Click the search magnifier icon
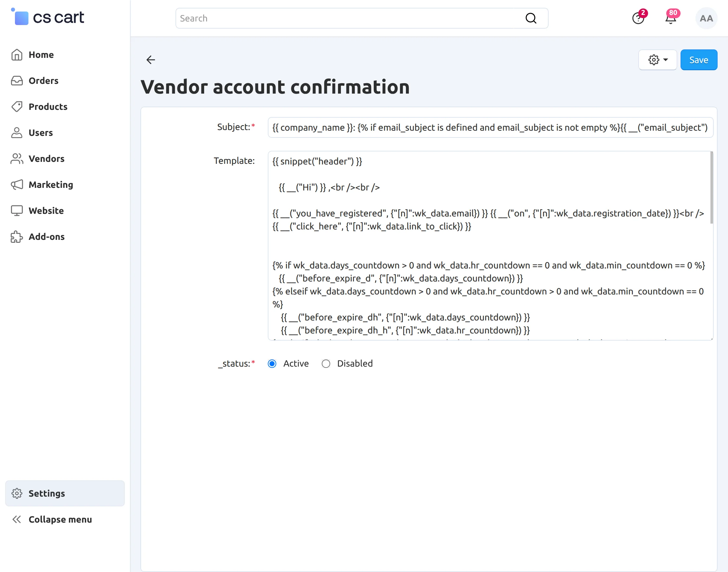Screen dimensions: 728x572 pos(531,18)
